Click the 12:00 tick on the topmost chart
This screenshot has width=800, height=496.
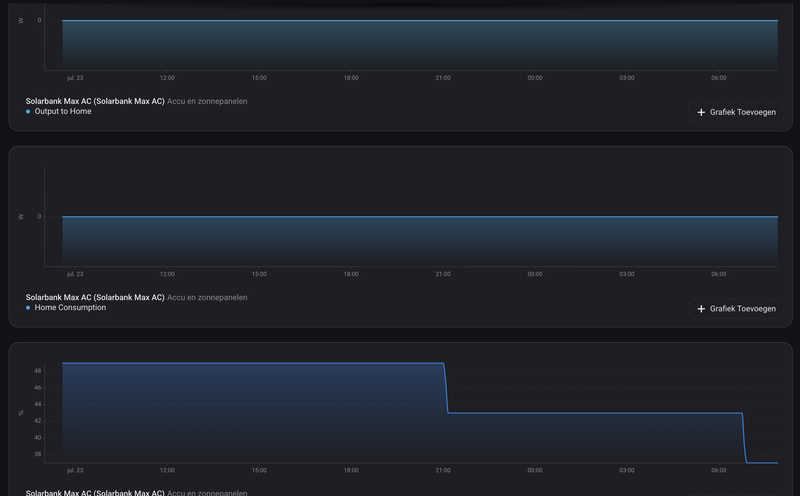[x=167, y=78]
